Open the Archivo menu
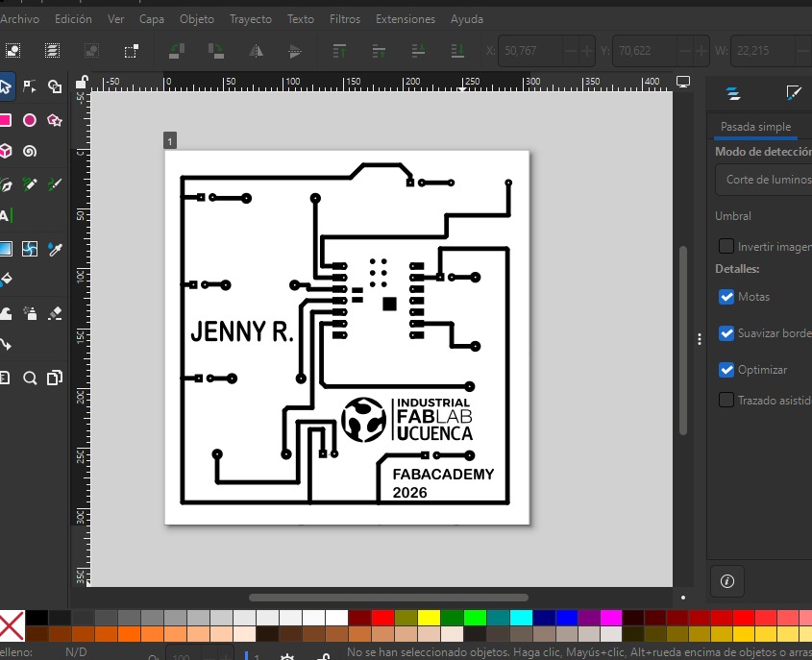 tap(19, 19)
